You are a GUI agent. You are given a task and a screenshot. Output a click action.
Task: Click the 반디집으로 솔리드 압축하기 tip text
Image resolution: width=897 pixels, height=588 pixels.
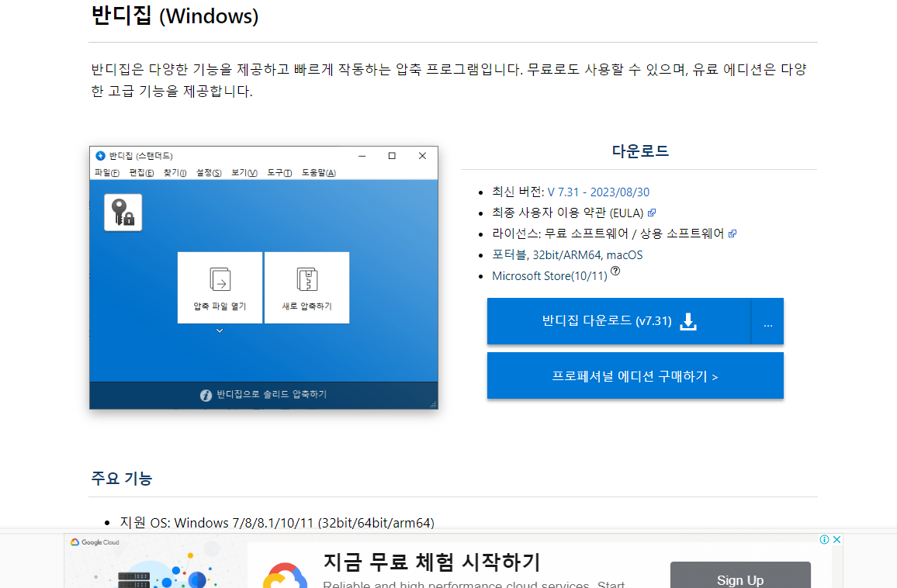(272, 395)
